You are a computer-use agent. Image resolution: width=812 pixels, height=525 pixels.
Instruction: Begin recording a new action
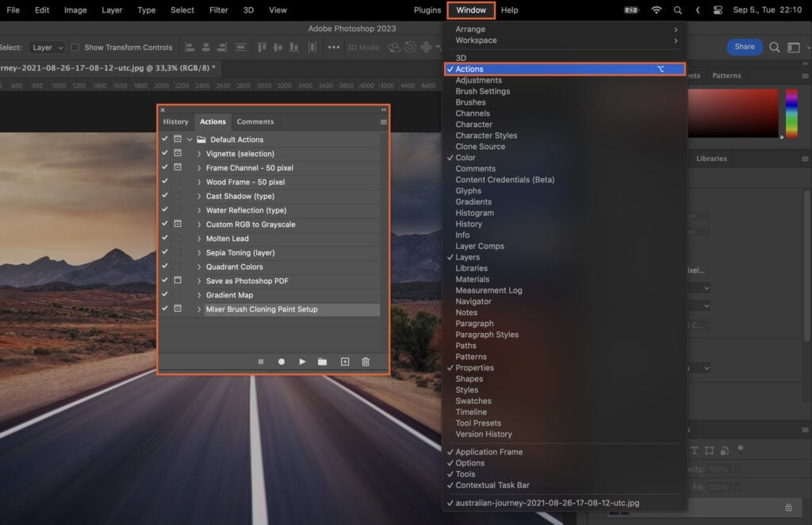coord(282,361)
